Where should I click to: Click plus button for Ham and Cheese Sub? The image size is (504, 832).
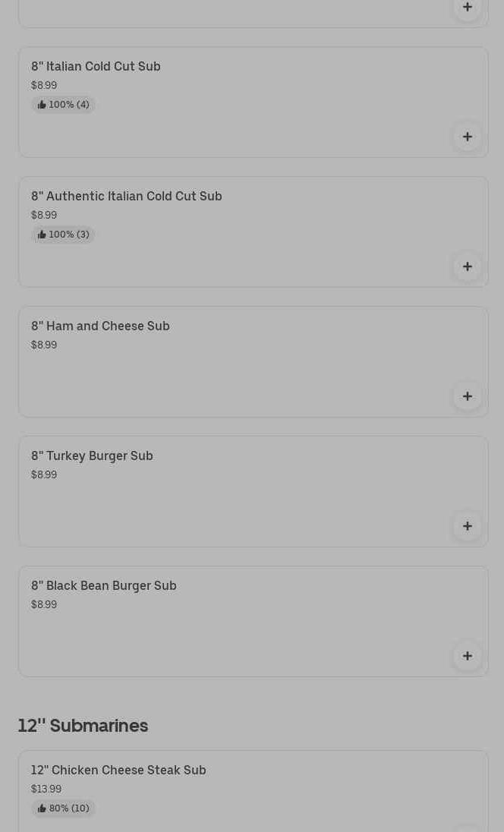tap(467, 396)
